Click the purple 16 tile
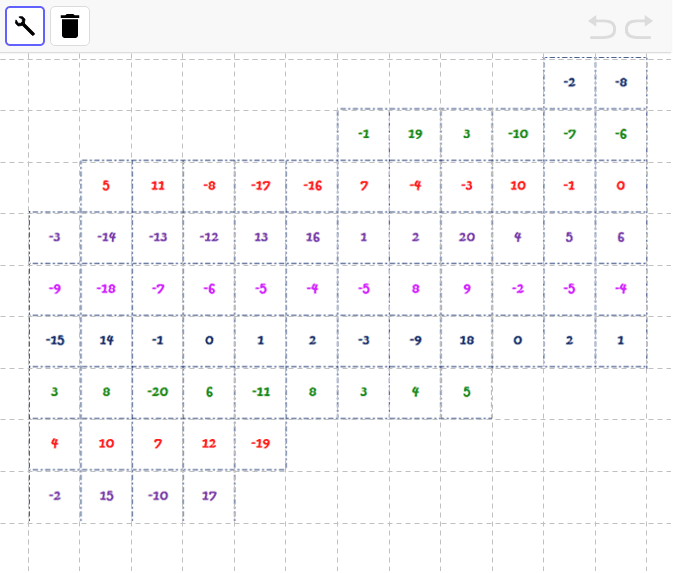Image resolution: width=673 pixels, height=573 pixels. [x=312, y=237]
